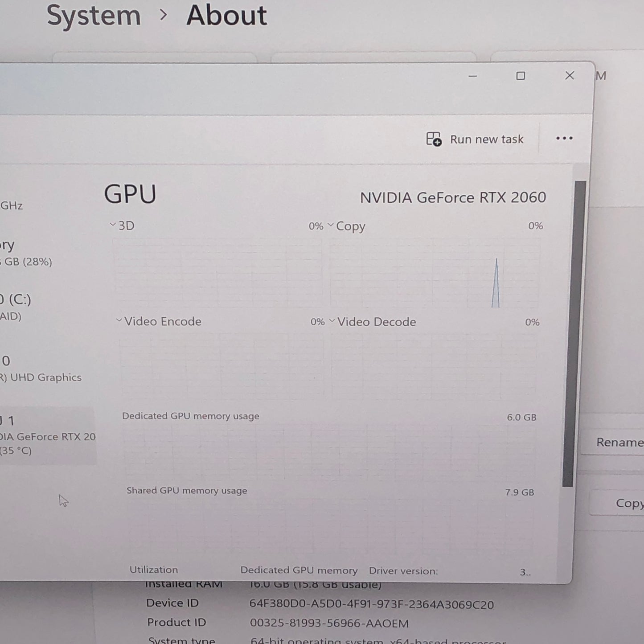Viewport: 644px width, 644px height.
Task: Minimize the Task Manager window
Action: (x=473, y=76)
